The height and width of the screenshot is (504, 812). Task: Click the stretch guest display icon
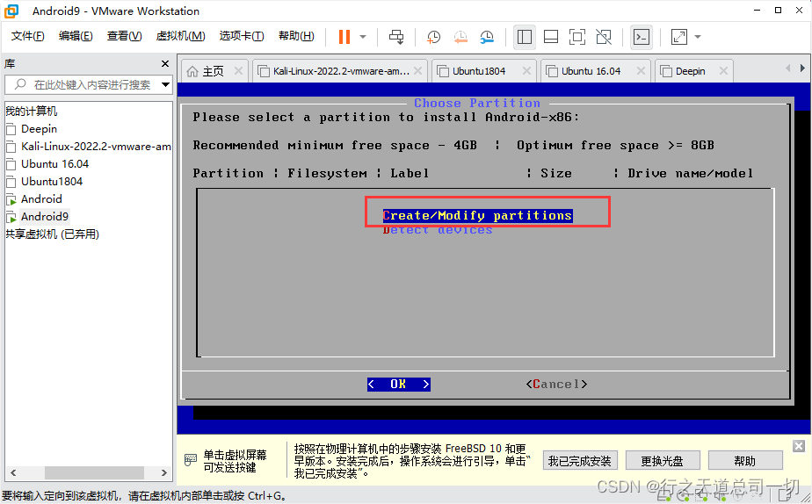pos(679,37)
